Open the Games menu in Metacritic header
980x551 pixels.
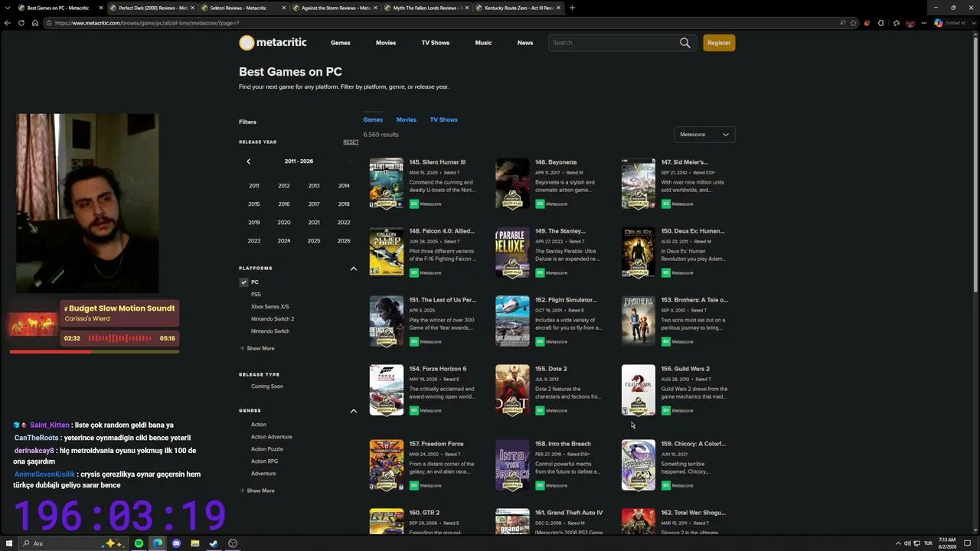(341, 43)
